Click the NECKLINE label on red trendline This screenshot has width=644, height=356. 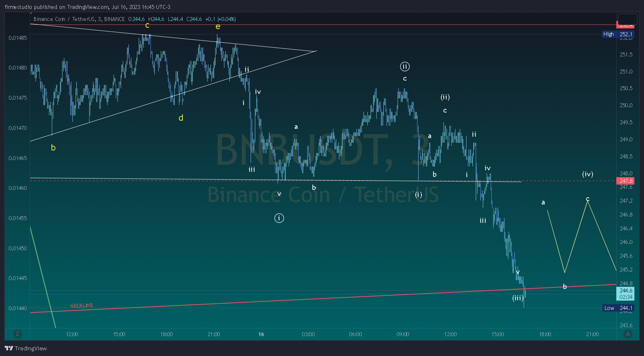(81, 306)
